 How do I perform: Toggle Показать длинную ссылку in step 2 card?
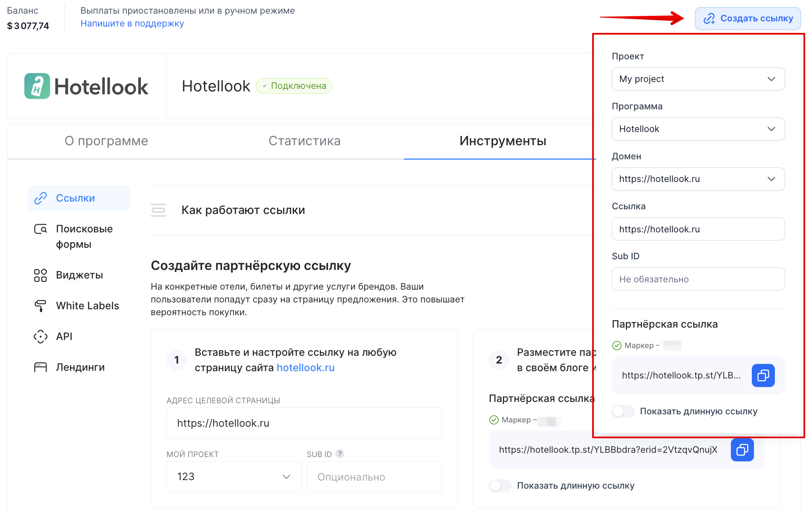500,486
